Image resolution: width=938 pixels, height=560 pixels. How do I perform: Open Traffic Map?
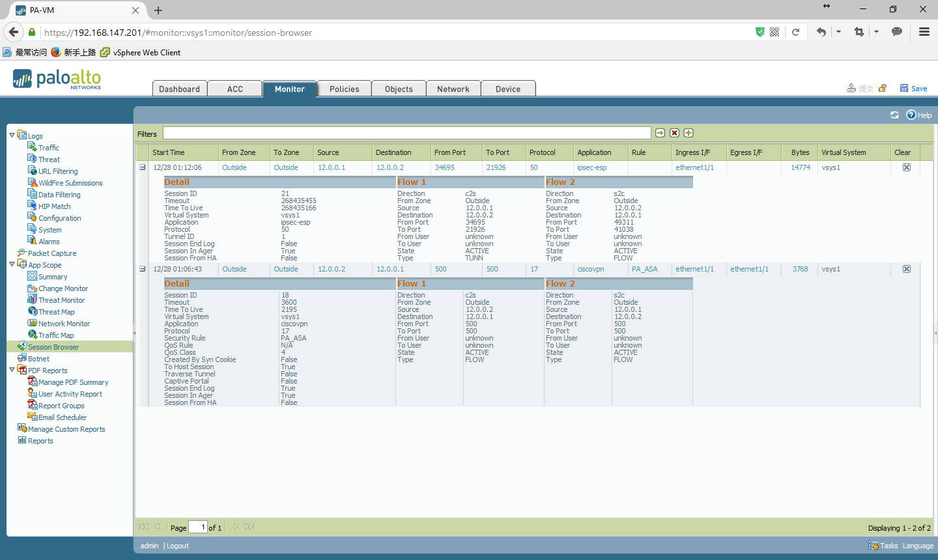coord(56,335)
